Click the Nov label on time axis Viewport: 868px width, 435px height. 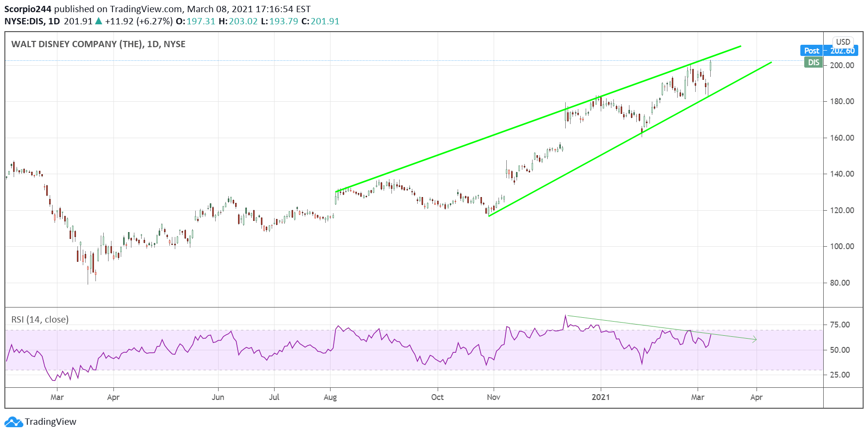click(x=494, y=397)
